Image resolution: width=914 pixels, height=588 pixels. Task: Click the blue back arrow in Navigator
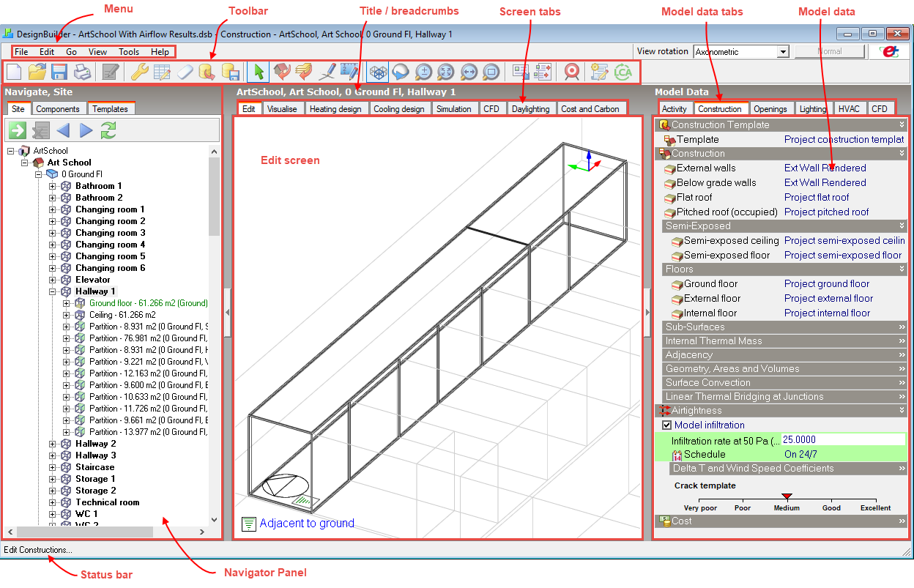click(63, 130)
